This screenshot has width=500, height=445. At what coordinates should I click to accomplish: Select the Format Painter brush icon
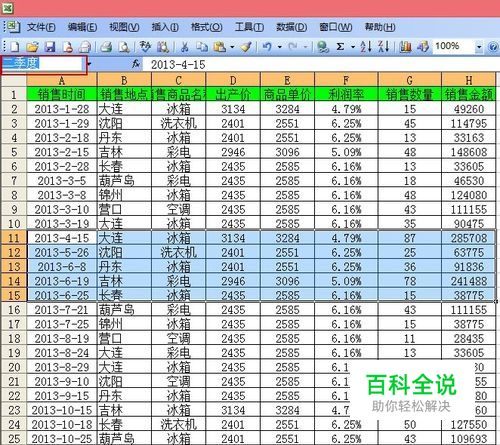pos(247,47)
